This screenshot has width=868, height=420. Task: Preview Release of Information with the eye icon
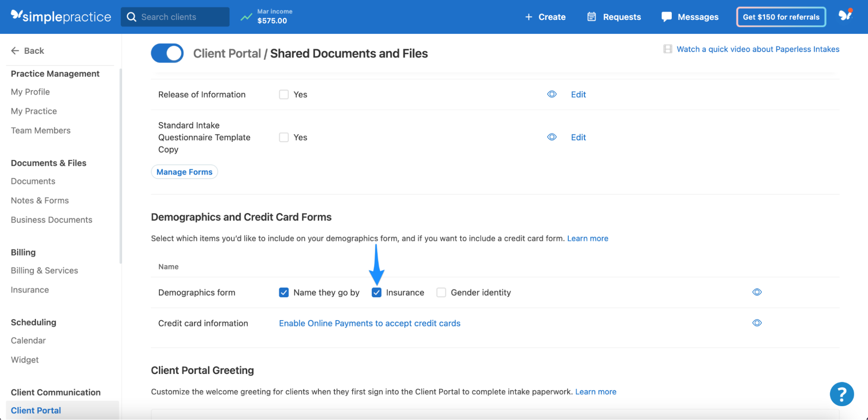[551, 94]
